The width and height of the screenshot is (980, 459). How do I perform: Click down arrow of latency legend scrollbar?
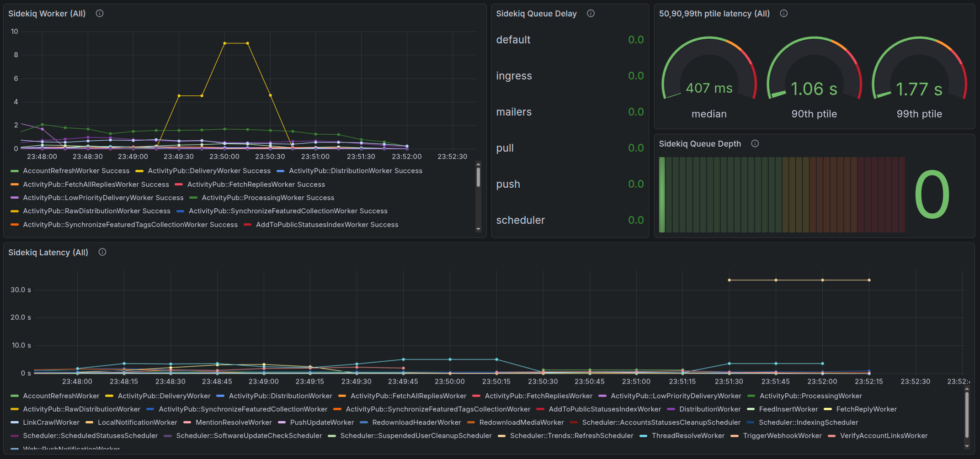tap(967, 446)
